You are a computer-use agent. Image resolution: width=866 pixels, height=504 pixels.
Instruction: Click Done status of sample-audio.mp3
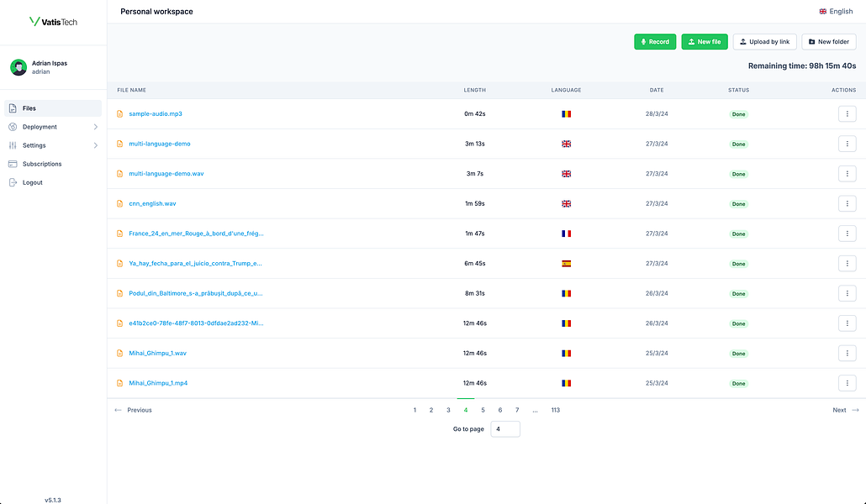click(738, 114)
